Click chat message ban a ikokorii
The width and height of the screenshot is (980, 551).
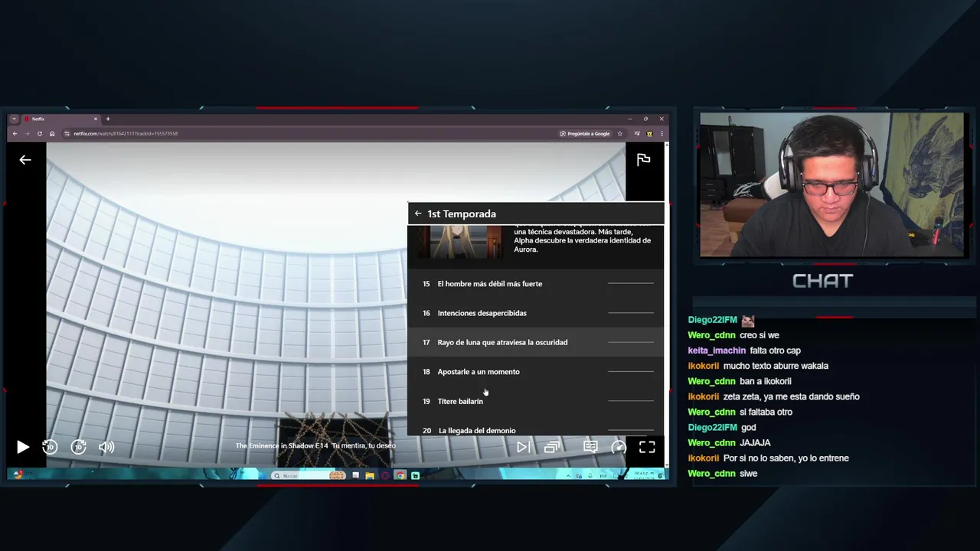[766, 381]
